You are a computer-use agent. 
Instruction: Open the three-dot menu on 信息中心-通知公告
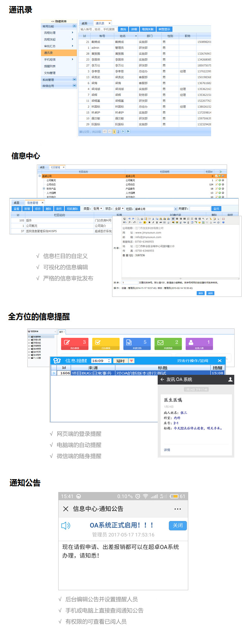(x=178, y=509)
